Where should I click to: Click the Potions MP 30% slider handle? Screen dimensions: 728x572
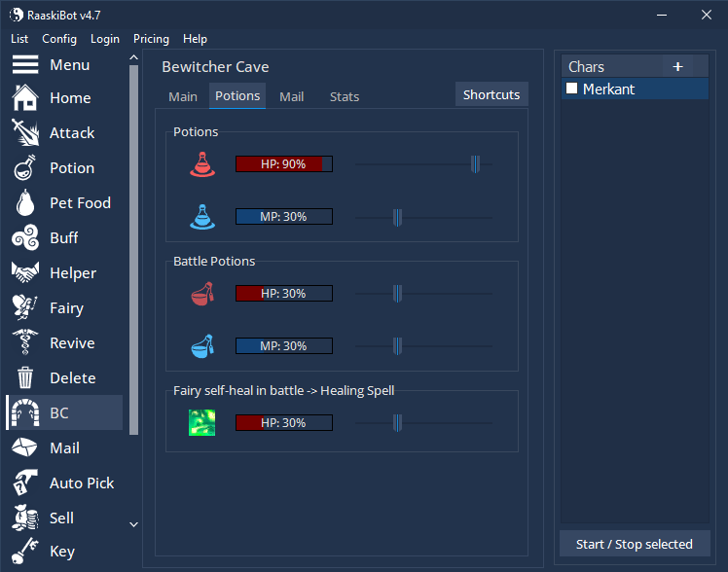tap(397, 217)
